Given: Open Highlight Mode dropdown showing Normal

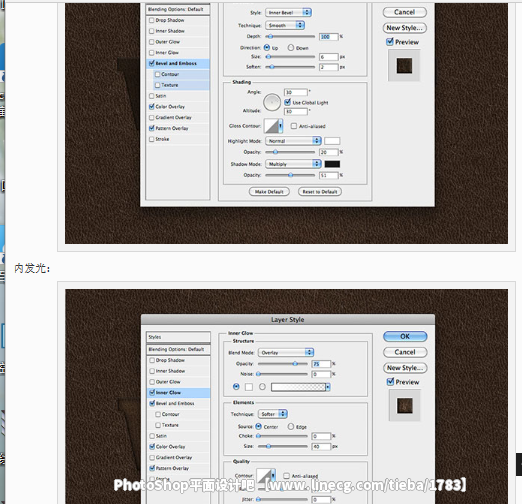Looking at the screenshot, I should point(293,141).
